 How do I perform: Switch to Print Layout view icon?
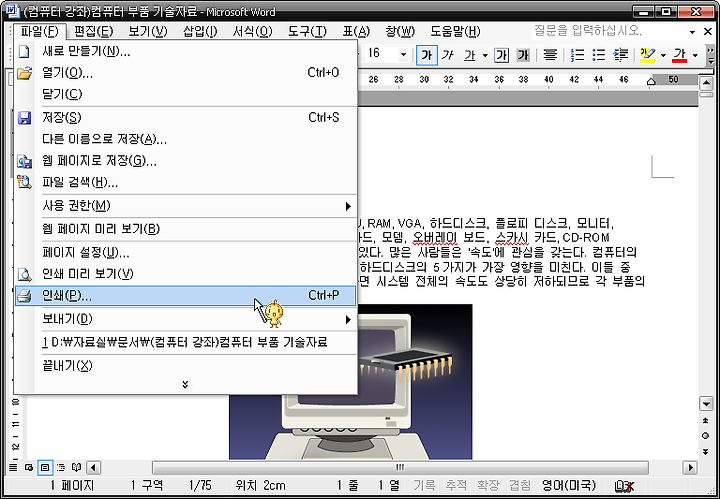(45, 468)
